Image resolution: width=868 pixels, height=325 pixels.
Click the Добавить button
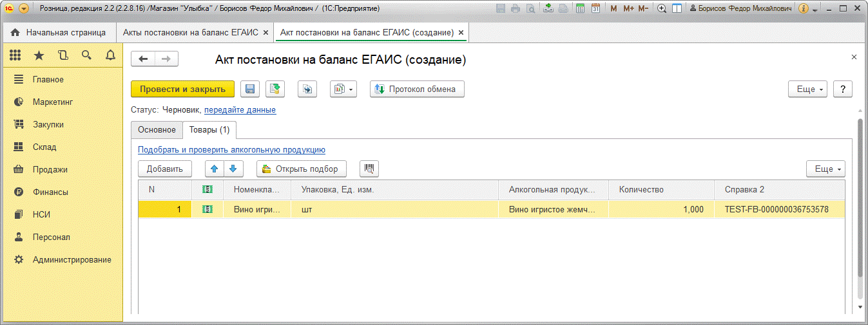pyautogui.click(x=165, y=169)
